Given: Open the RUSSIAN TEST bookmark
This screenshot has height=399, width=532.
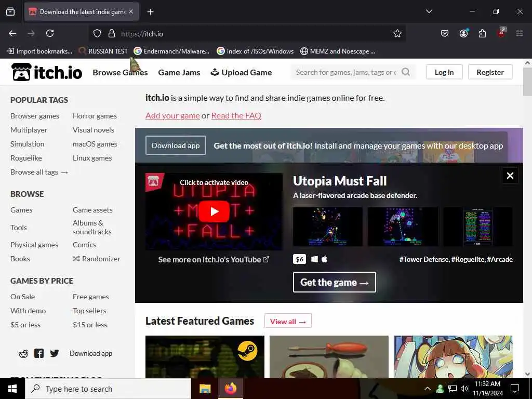Looking at the screenshot, I should [103, 51].
